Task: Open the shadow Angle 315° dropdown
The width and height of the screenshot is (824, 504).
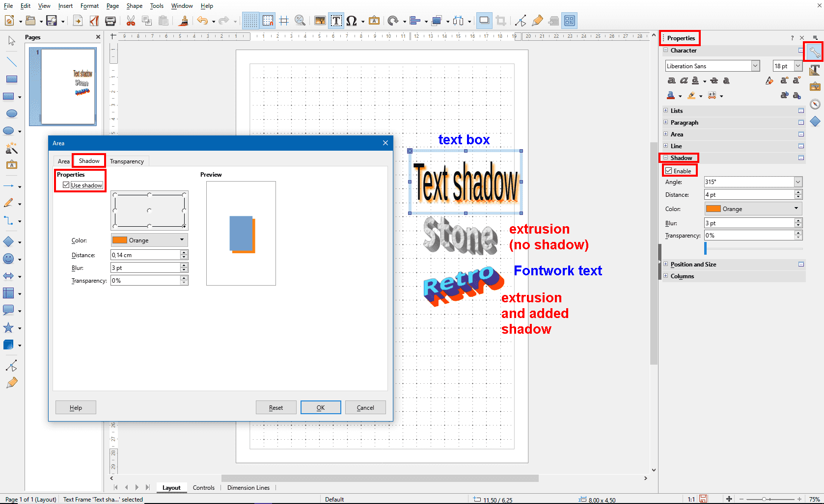Action: (x=798, y=182)
